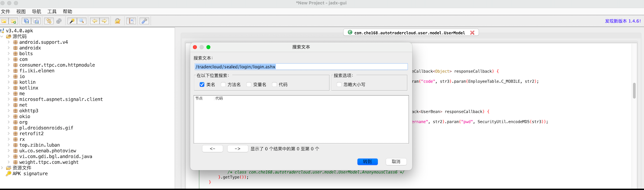The image size is (644, 190).
Task: Enable the 代码 checkbox
Action: (274, 84)
